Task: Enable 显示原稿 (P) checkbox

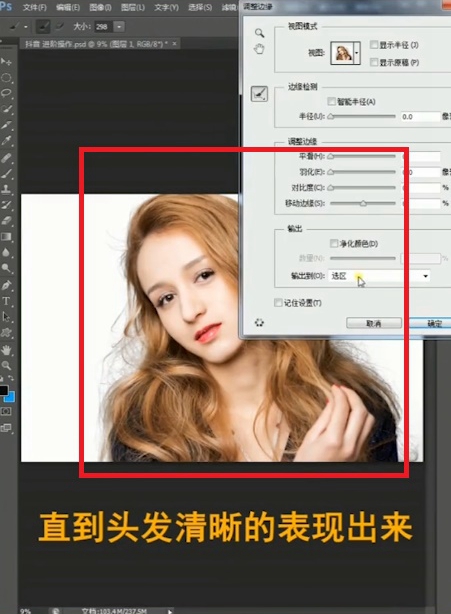Action: point(373,62)
